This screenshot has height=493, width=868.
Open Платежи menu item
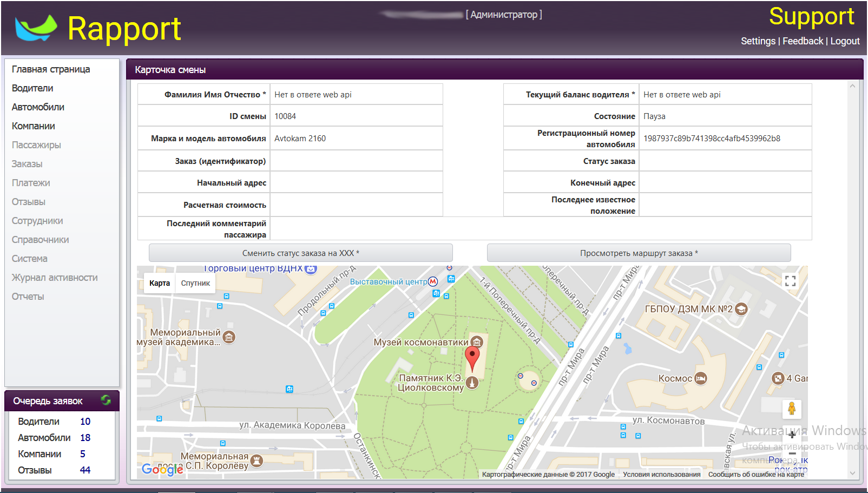pos(31,183)
